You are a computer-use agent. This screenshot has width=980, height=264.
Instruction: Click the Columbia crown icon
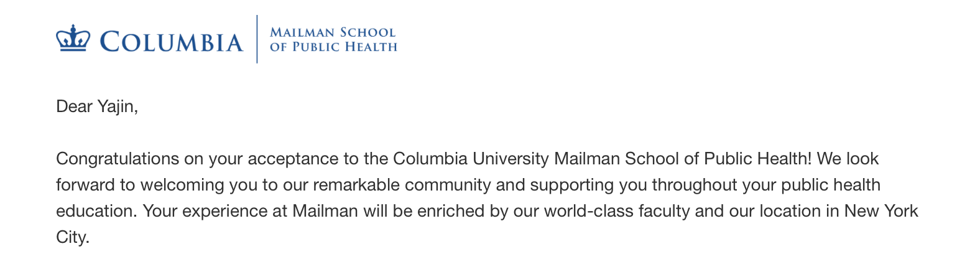pos(73,39)
